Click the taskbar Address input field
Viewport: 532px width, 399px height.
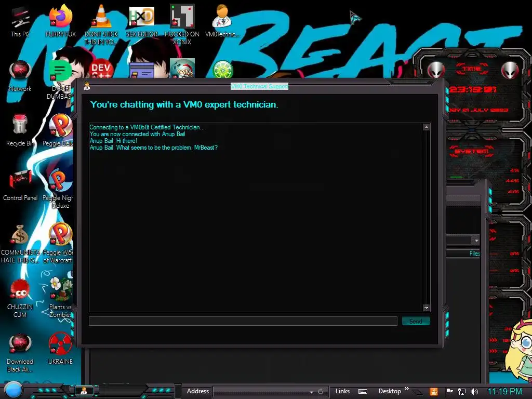point(261,392)
